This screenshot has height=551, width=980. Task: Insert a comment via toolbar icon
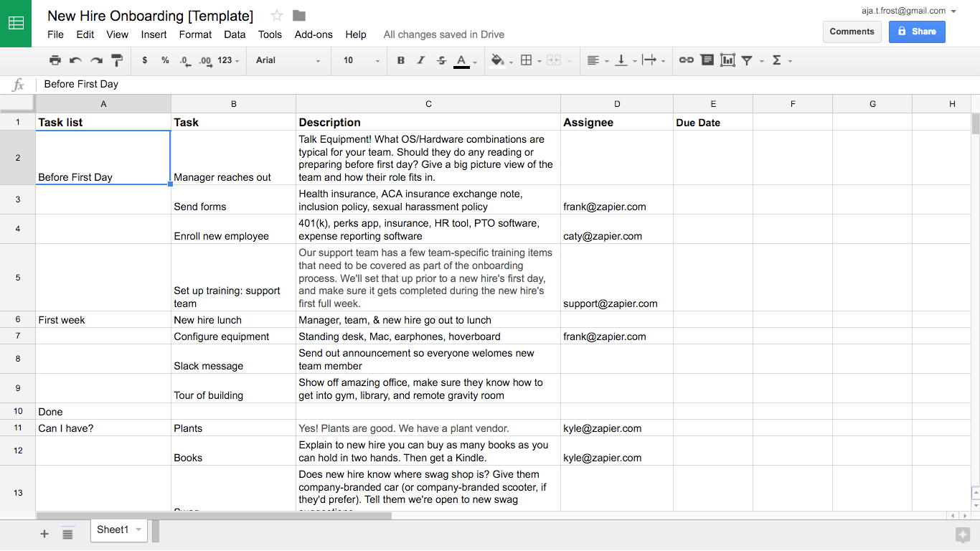point(707,60)
